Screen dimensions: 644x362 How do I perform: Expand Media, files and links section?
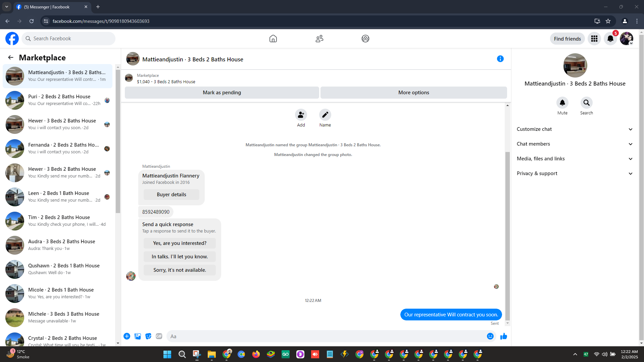point(575,159)
